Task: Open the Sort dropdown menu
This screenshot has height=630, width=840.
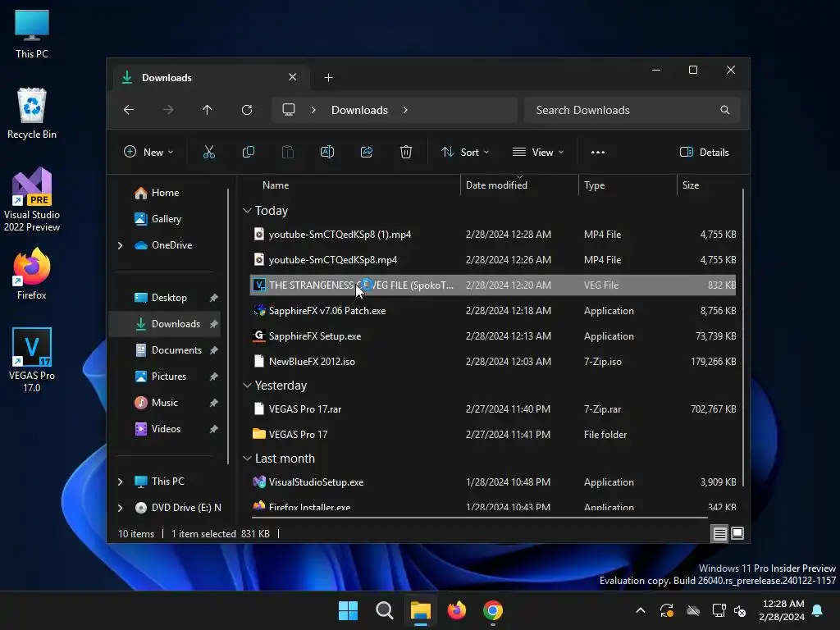Action: [x=465, y=152]
